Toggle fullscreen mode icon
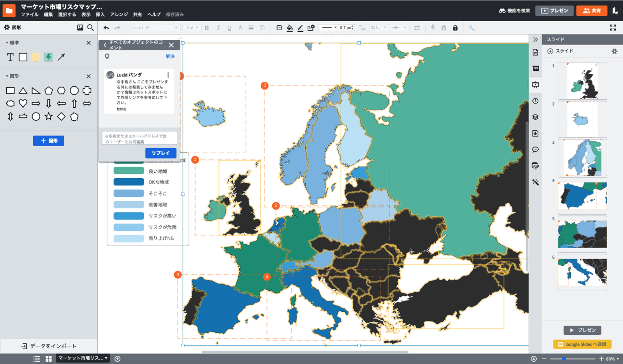The height and width of the screenshot is (364, 623). pos(612,28)
